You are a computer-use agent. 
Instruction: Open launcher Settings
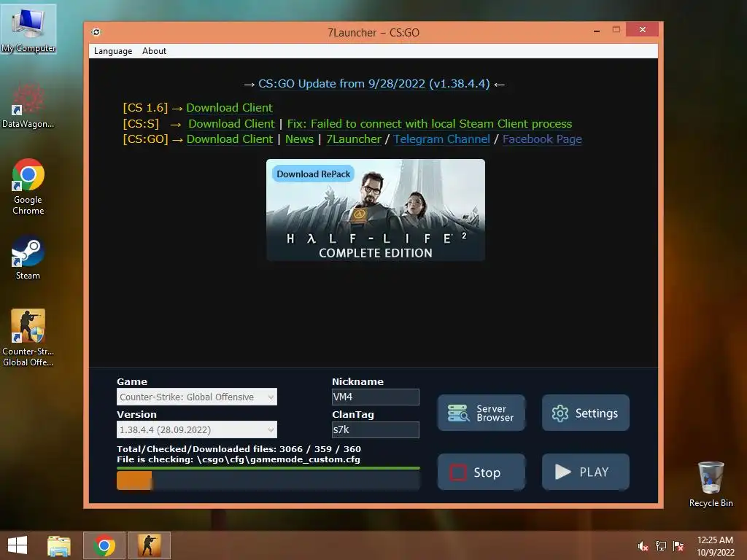(586, 413)
